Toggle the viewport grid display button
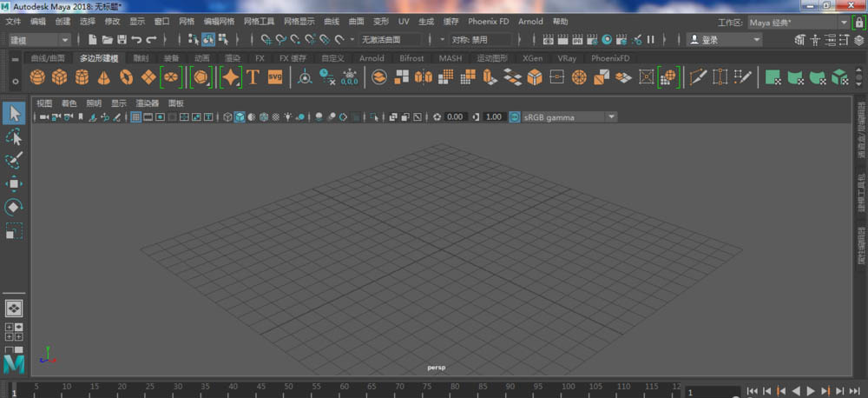 click(136, 116)
